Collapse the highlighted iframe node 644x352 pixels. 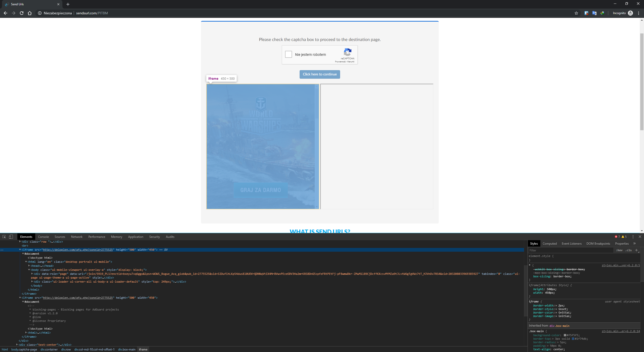20,250
